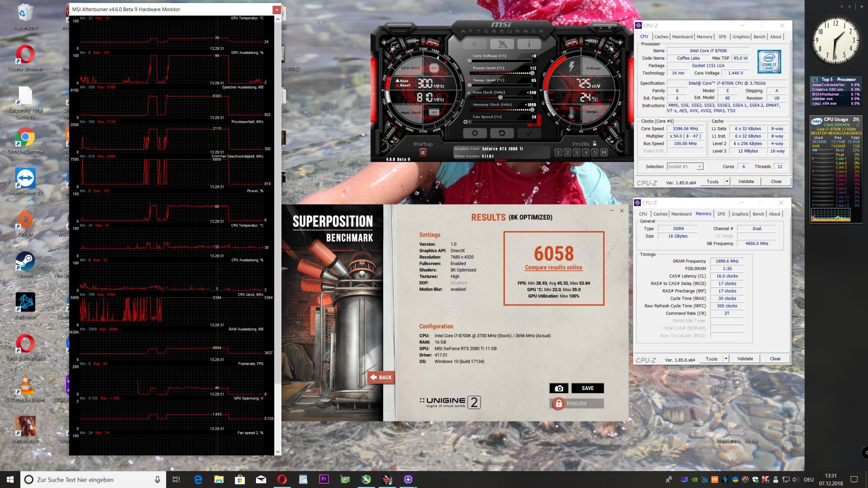This screenshot has width=868, height=488.
Task: Open VLC media player desktop shortcut
Action: coord(25,389)
